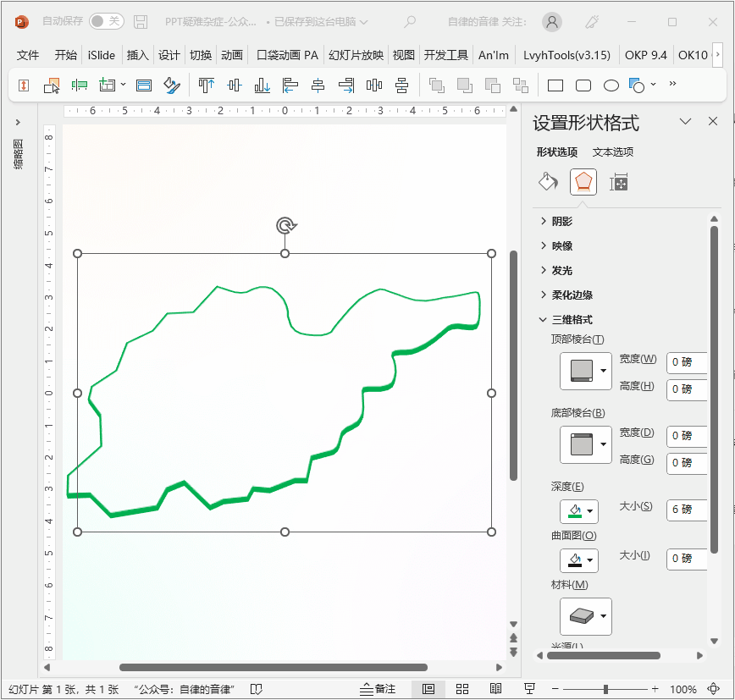Click the pen and lightbulb icon in the title bar
Viewport: 735px width, 700px height.
click(592, 21)
